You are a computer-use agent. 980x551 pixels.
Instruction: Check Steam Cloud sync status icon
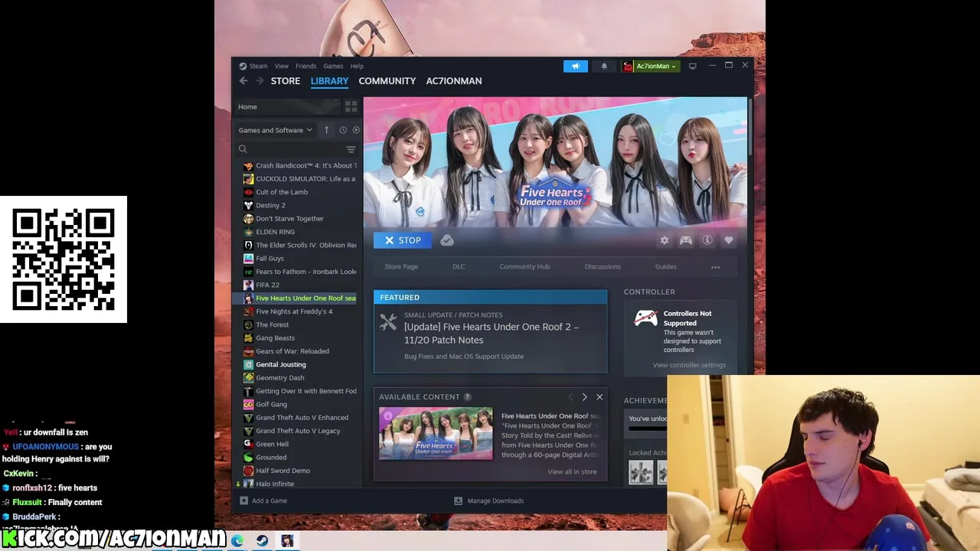447,240
